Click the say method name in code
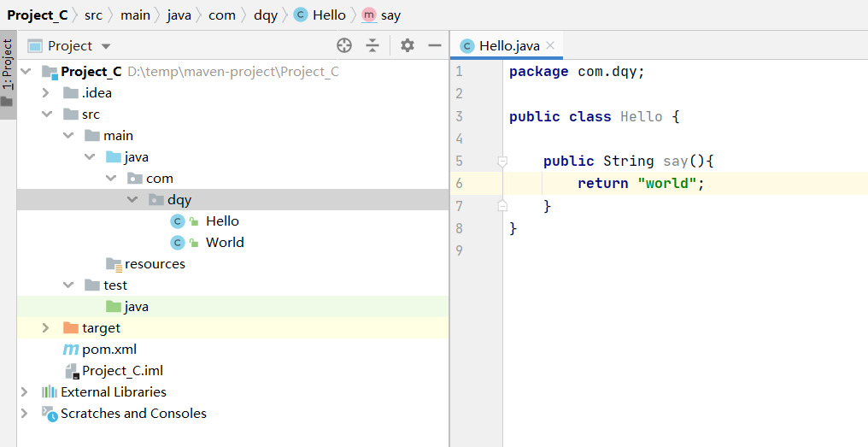Screen dimensions: 868x447 [676, 162]
